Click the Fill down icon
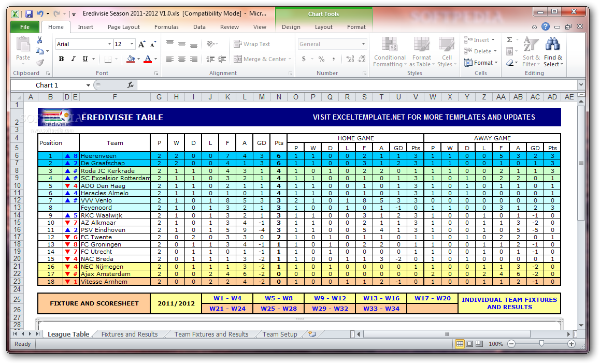The width and height of the screenshot is (600, 364). point(510,51)
